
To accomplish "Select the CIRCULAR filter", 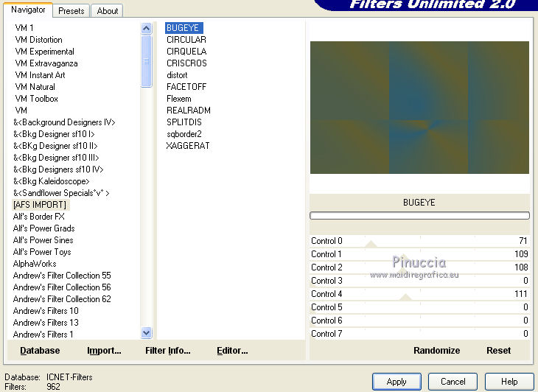I will pyautogui.click(x=186, y=40).
